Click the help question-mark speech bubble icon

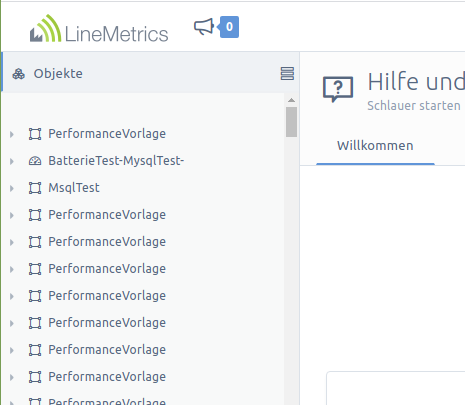click(338, 89)
